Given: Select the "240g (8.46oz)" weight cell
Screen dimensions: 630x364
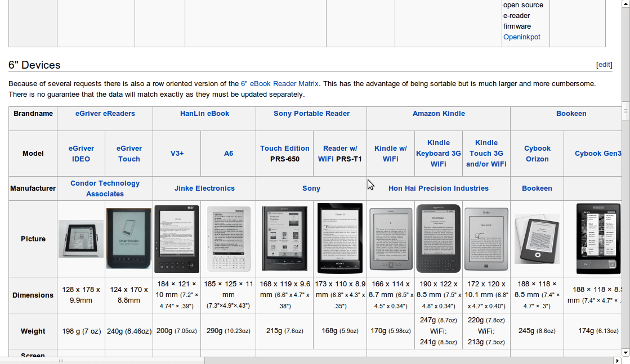Looking at the screenshot, I should 129,331.
